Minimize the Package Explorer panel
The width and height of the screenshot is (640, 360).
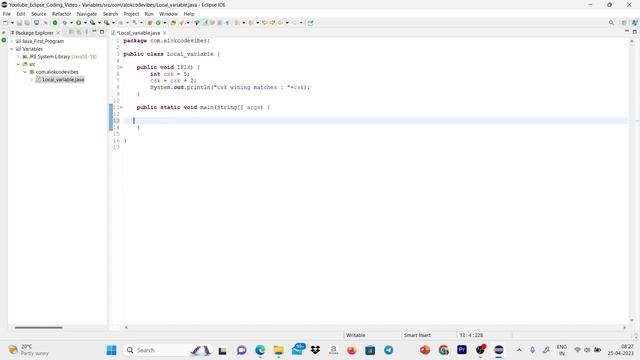coord(94,31)
